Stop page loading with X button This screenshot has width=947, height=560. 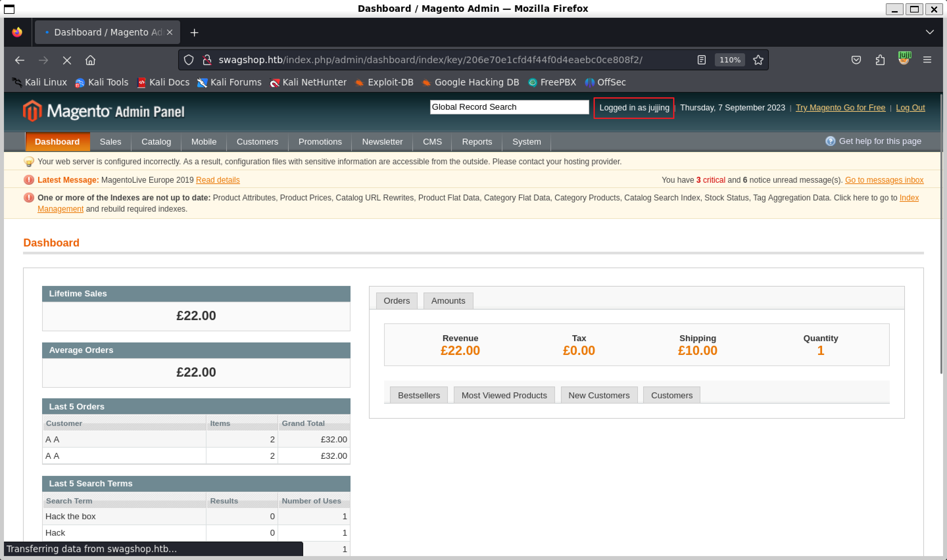(x=67, y=60)
